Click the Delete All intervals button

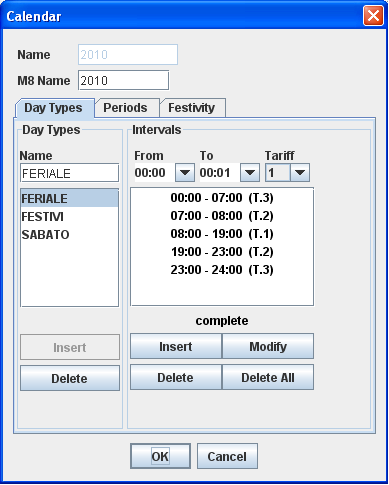[268, 377]
